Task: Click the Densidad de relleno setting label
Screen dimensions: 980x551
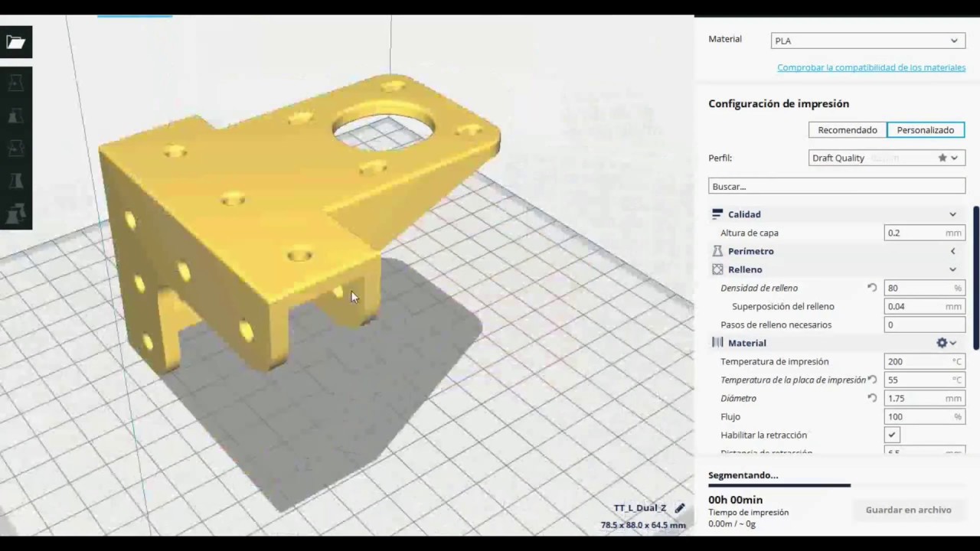Action: pyautogui.click(x=759, y=288)
